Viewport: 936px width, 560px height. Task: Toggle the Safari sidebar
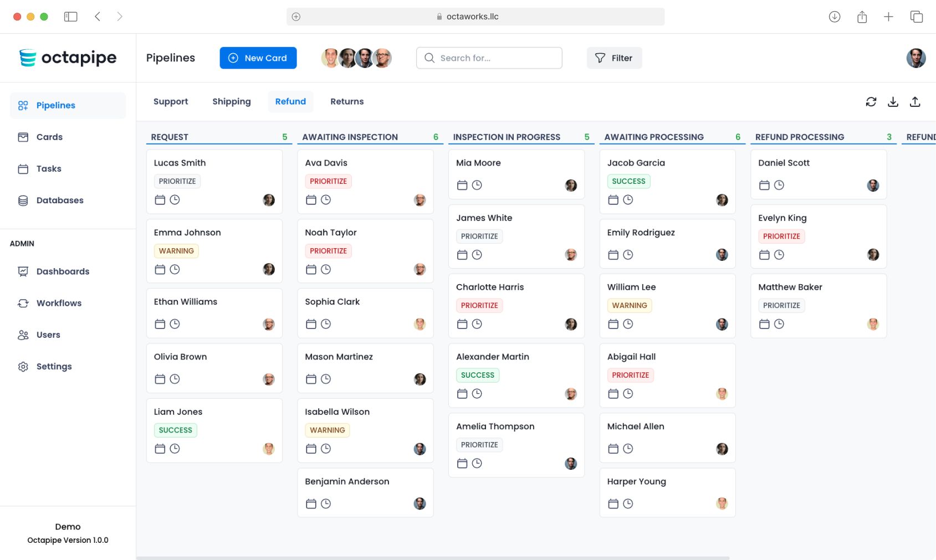[71, 16]
